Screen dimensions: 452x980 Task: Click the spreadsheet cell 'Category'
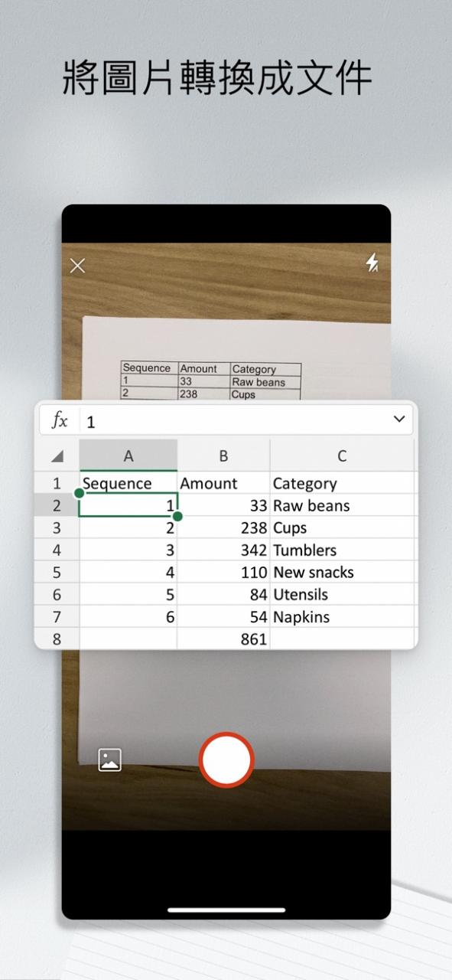pyautogui.click(x=342, y=483)
